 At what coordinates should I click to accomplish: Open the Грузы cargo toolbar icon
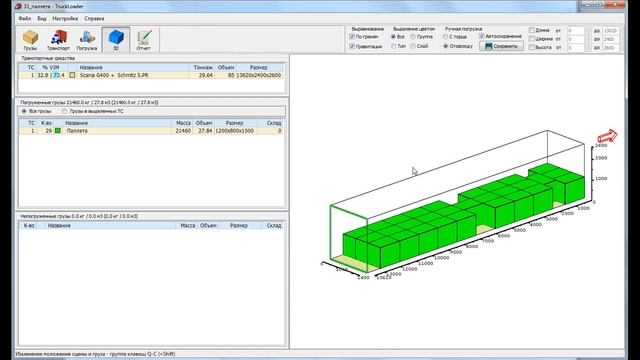coord(31,40)
